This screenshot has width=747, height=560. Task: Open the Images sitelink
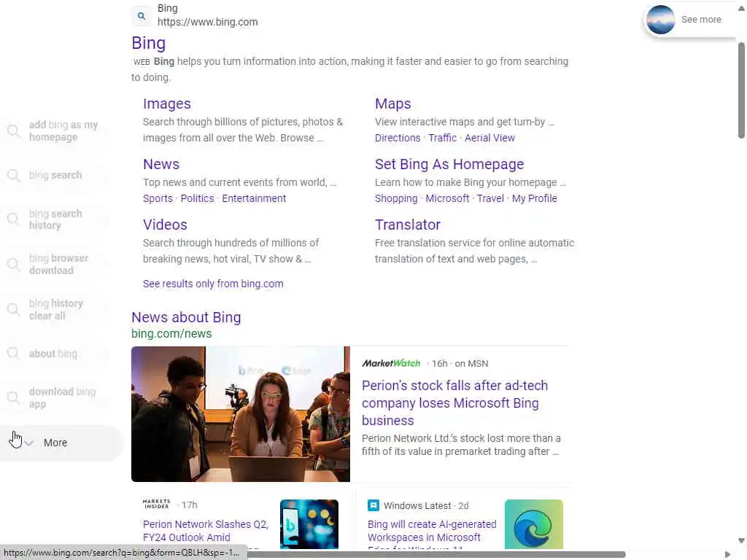pos(167,104)
